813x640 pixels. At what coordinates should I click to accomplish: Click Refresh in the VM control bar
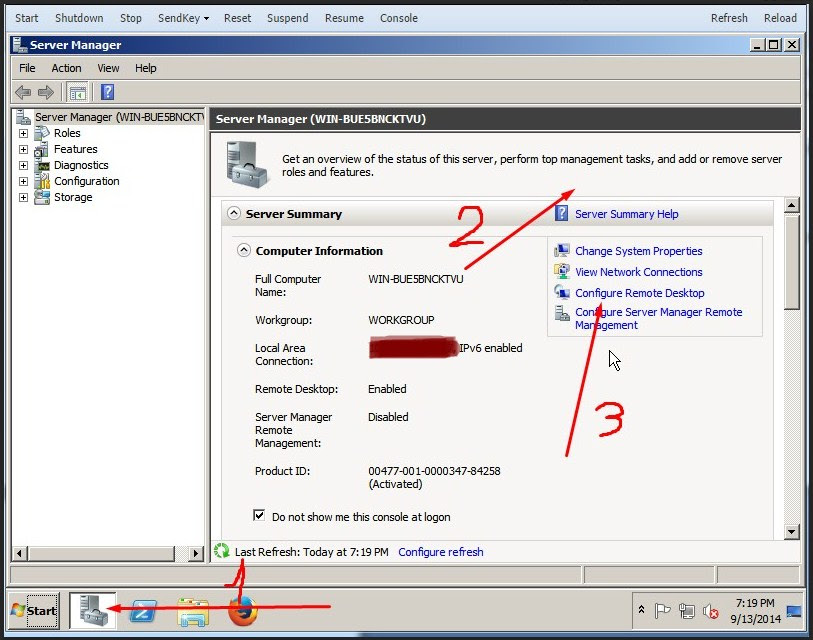coord(729,18)
